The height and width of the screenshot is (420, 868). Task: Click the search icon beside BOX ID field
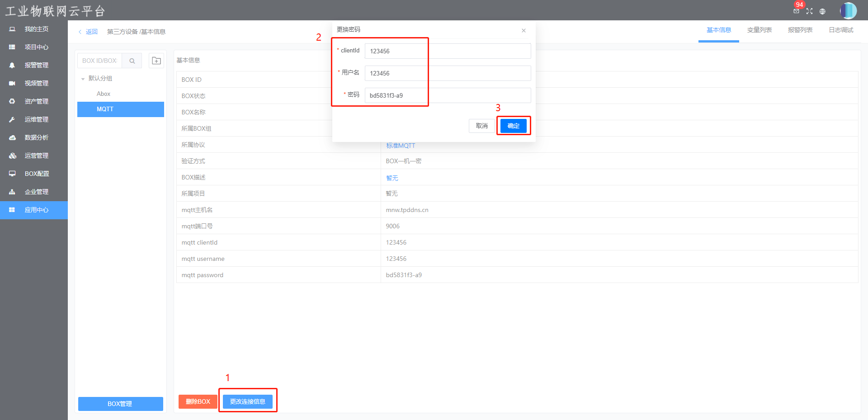132,61
